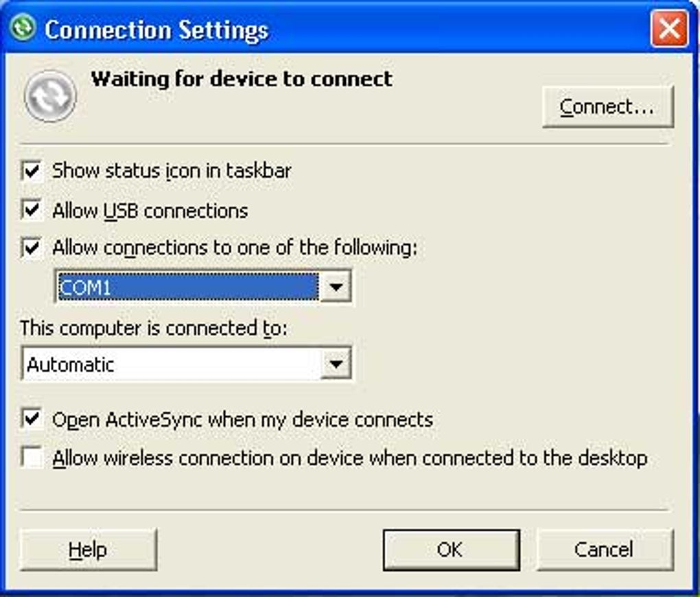700x597 pixels.
Task: Disable Allow USB connections
Action: [32, 210]
